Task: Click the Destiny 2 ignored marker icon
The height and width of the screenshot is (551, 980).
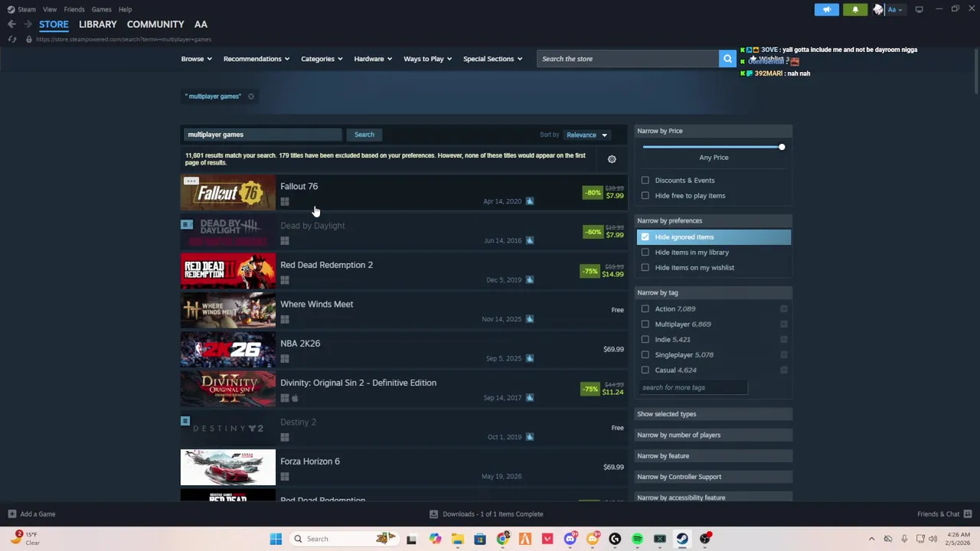Action: click(185, 421)
